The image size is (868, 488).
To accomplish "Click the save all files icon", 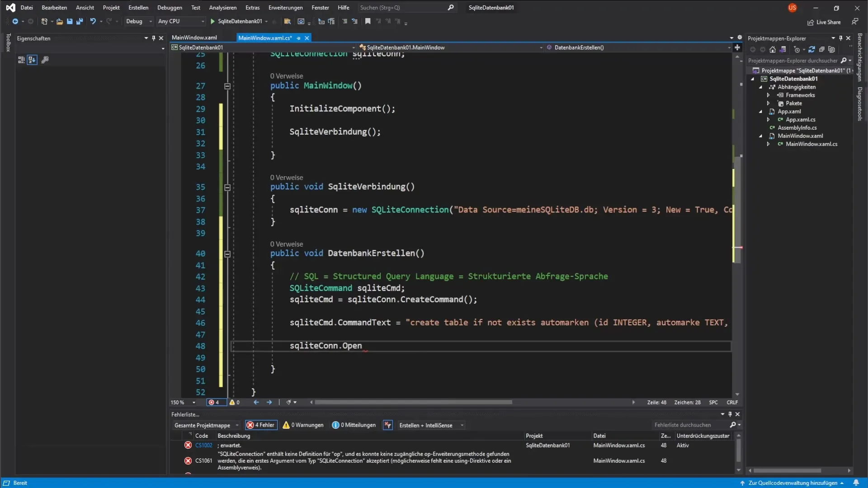I will click(80, 21).
